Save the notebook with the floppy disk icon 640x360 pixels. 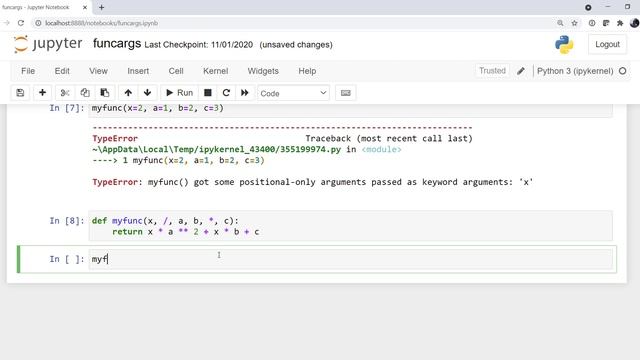coord(20,93)
